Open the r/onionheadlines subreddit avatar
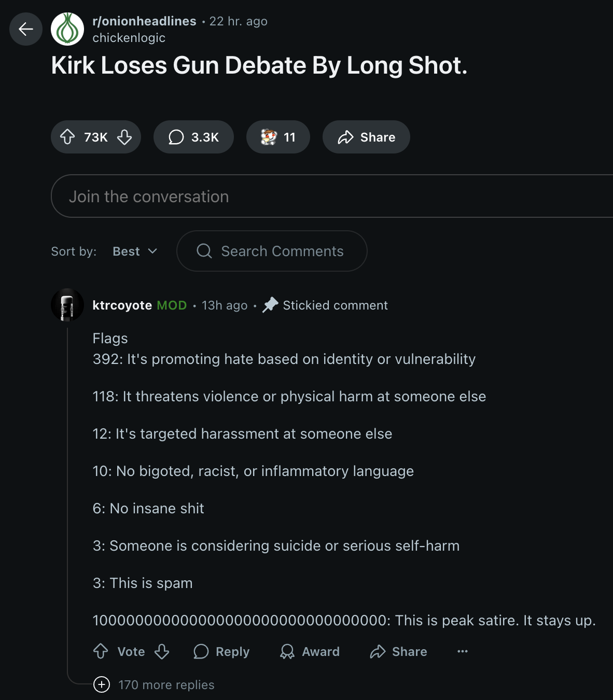This screenshot has width=613, height=700. point(67,29)
